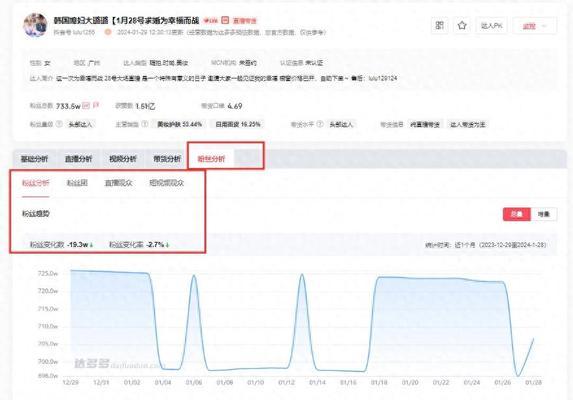Open the QR code icon button
573x400 pixels.
click(x=440, y=25)
